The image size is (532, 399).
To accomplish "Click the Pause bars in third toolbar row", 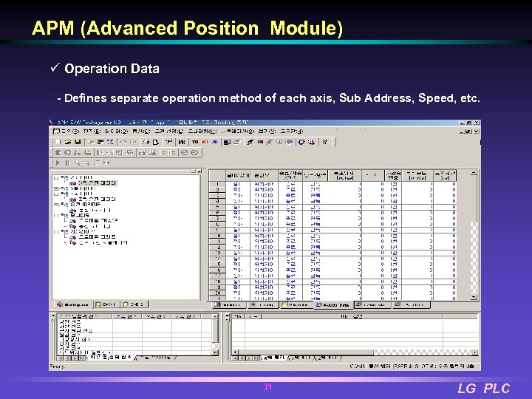I will coord(67,163).
